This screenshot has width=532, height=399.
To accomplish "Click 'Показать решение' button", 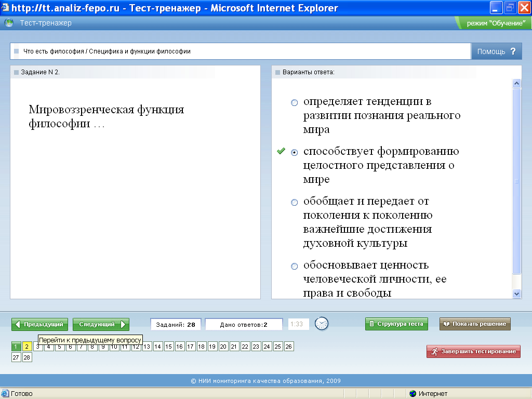I will pyautogui.click(x=475, y=324).
